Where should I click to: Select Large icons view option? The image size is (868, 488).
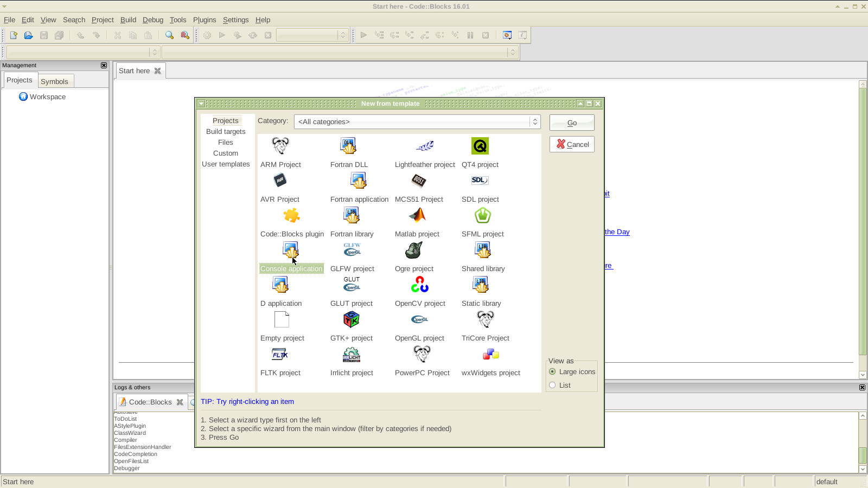(x=572, y=372)
